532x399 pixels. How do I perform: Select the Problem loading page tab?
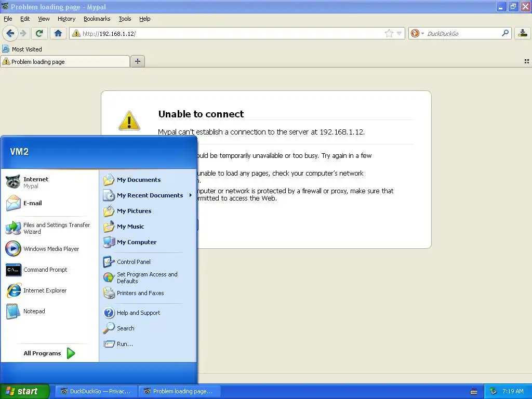point(65,61)
